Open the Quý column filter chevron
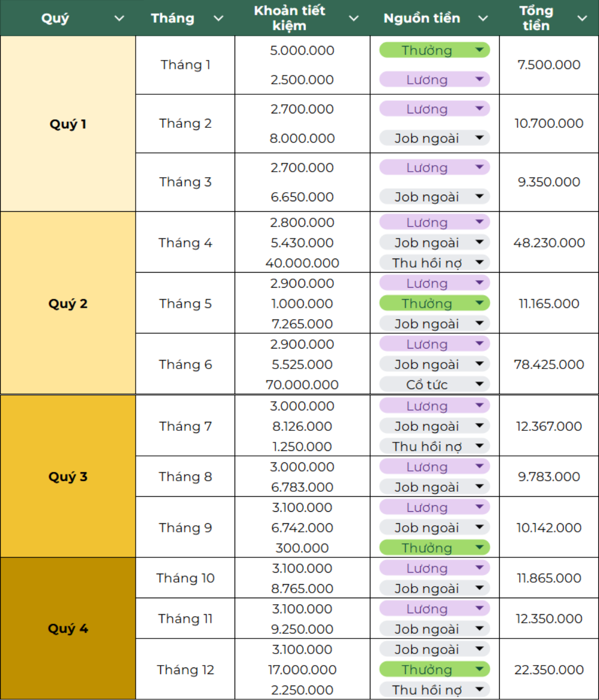The width and height of the screenshot is (599, 700). tap(119, 18)
